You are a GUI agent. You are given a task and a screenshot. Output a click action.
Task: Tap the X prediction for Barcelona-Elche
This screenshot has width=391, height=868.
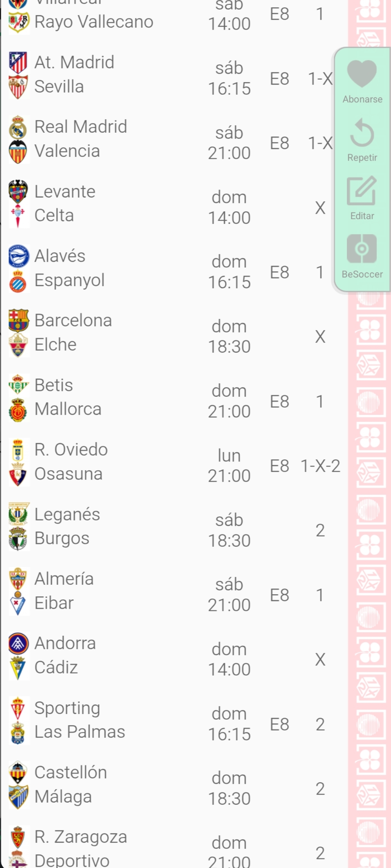pyautogui.click(x=320, y=337)
